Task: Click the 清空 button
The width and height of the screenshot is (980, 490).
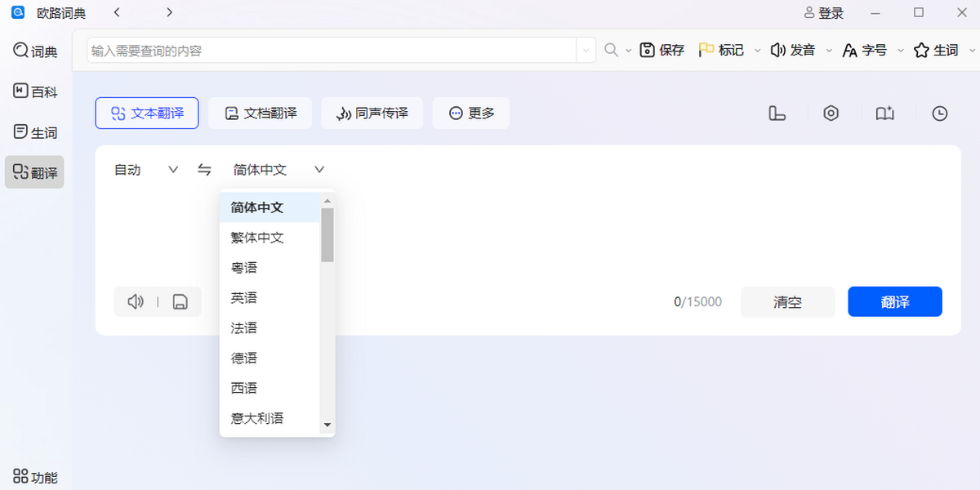Action: point(787,302)
